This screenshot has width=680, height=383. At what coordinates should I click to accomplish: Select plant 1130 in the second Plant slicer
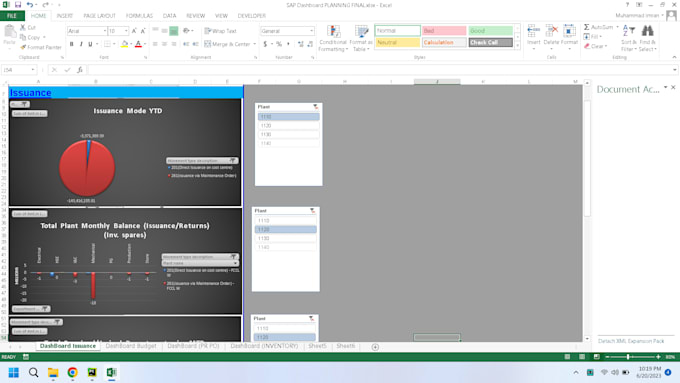(x=285, y=238)
